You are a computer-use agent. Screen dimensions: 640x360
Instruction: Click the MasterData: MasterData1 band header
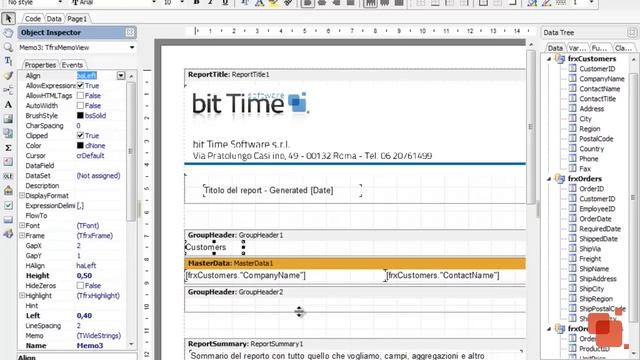355,263
